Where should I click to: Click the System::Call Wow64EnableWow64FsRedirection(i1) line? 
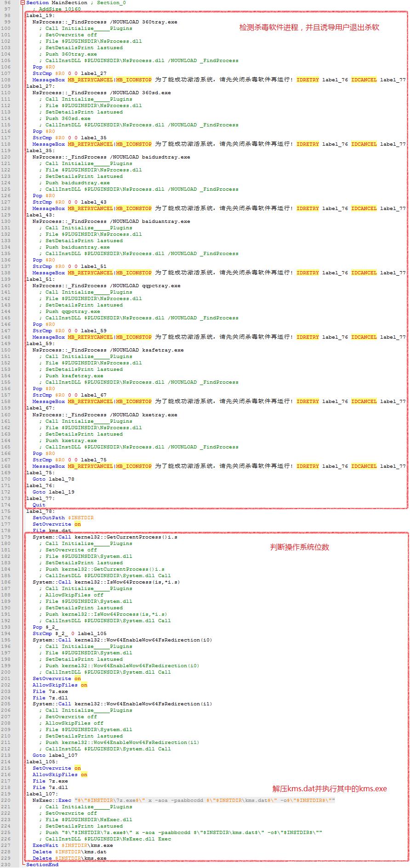122,704
